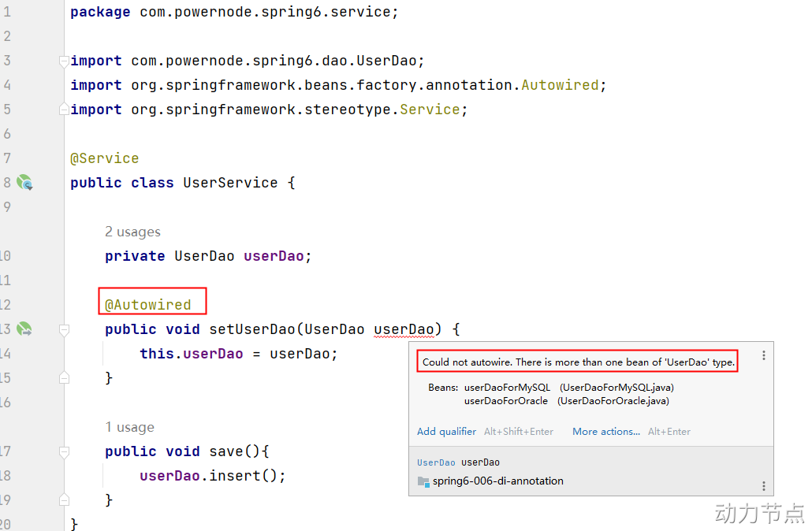This screenshot has height=531, width=812.
Task: Click the Add qualifier quick fix link
Action: tap(446, 431)
